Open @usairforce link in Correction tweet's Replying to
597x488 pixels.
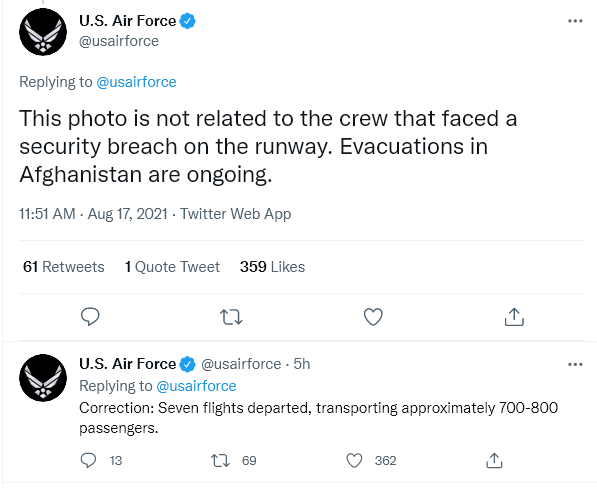tap(196, 386)
